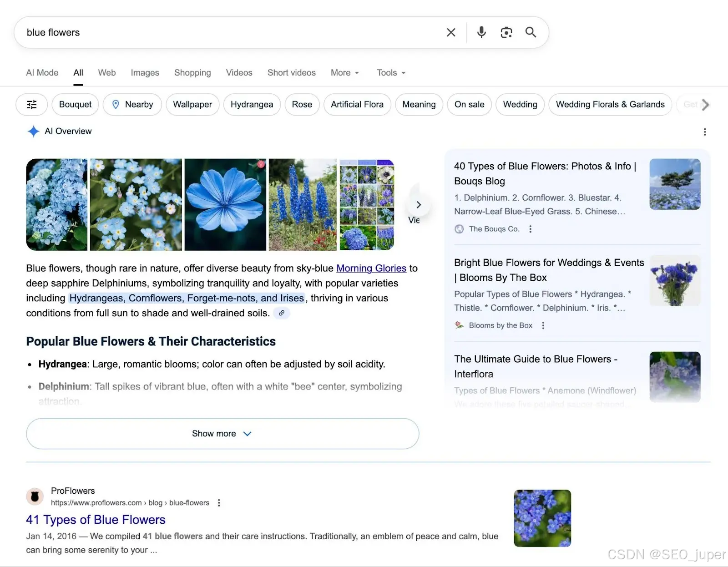
Task: Go to the Videos tab
Action: pos(239,73)
